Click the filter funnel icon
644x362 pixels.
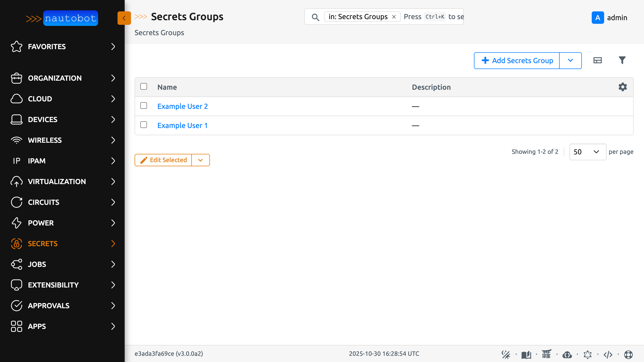point(622,60)
